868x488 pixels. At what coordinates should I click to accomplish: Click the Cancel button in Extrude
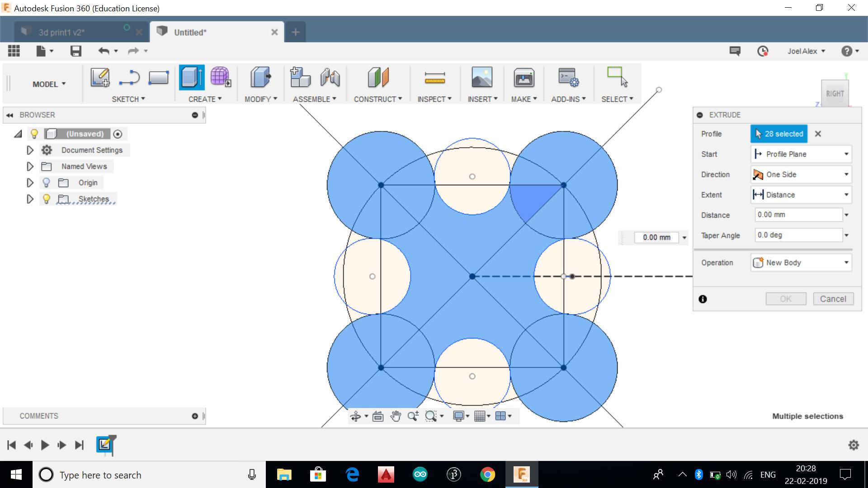point(833,299)
